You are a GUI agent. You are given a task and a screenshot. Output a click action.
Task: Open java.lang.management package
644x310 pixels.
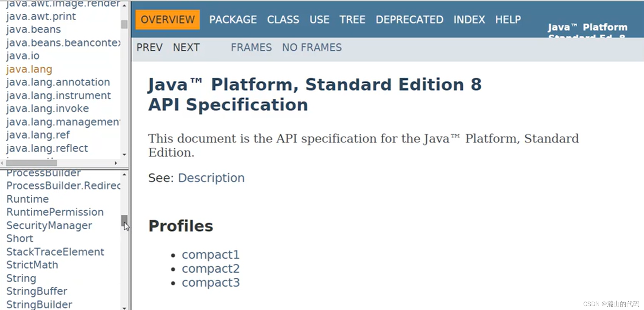(63, 122)
